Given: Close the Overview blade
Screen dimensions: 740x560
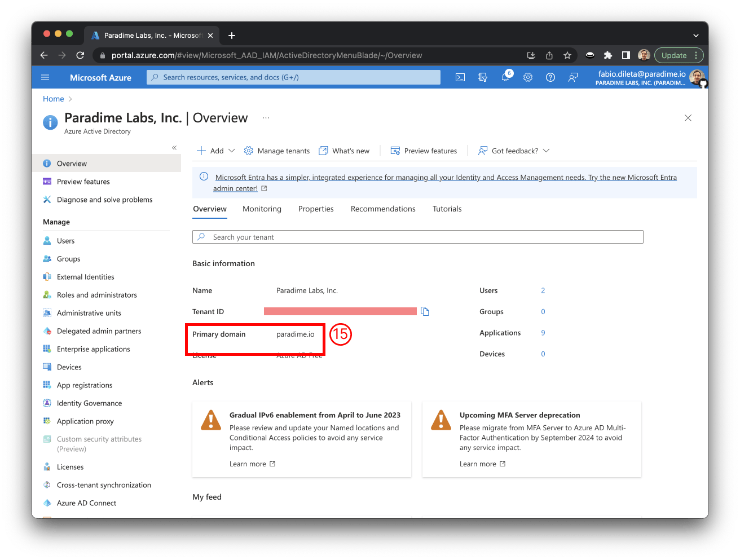Looking at the screenshot, I should pyautogui.click(x=688, y=118).
